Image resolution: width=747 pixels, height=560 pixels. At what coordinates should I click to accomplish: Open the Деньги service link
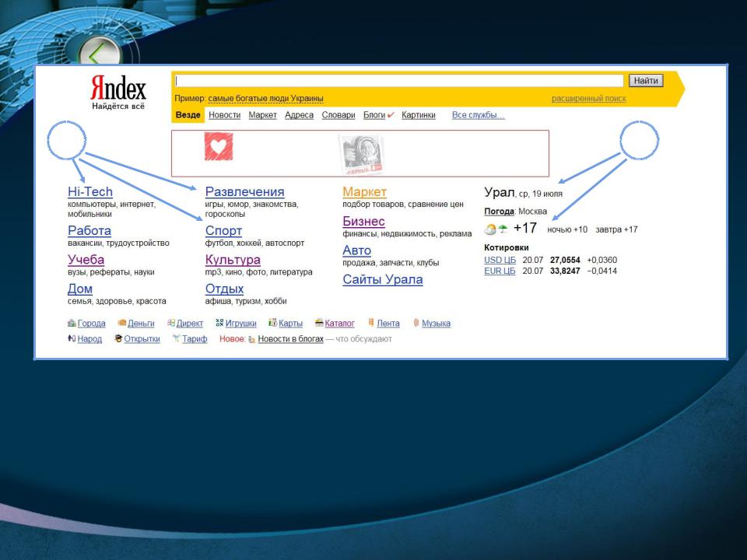coord(141,324)
